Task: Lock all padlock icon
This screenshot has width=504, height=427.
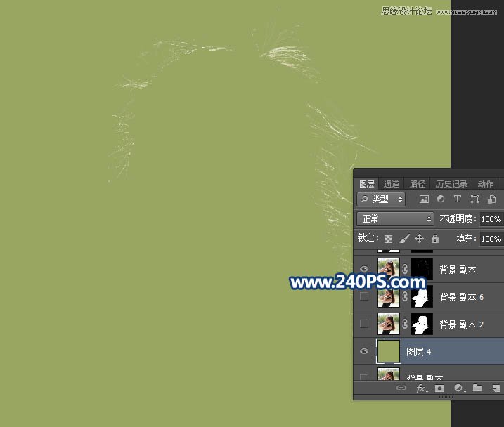Action: point(435,239)
